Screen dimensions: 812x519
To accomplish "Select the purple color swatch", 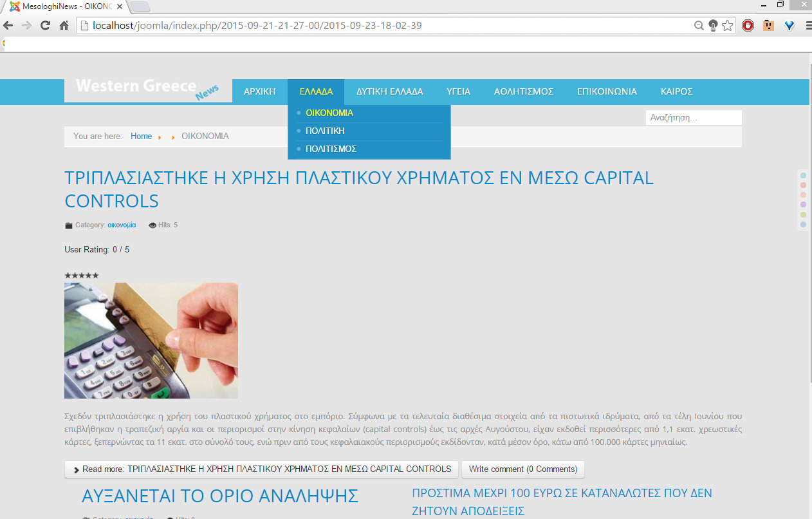I will click(803, 205).
